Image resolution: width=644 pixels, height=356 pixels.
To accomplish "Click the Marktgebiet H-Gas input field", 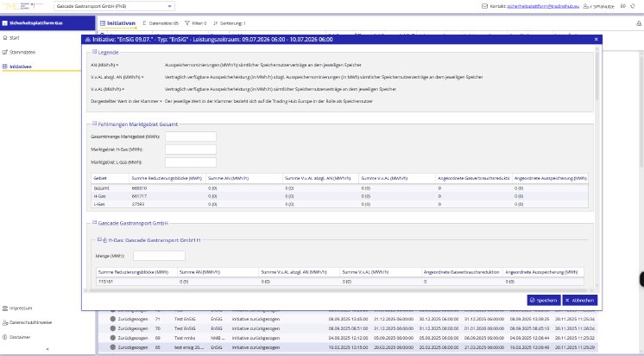I will 191,149.
